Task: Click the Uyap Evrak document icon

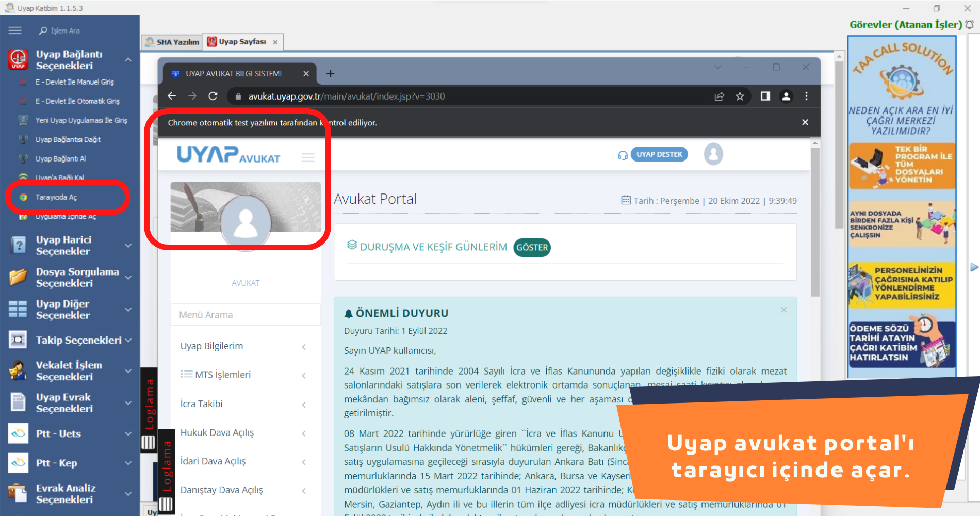Action: click(x=18, y=402)
